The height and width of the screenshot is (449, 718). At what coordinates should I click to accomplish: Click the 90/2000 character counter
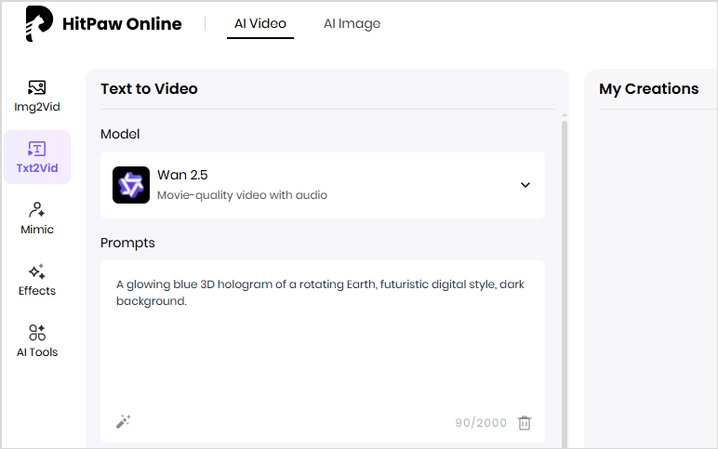coord(479,423)
